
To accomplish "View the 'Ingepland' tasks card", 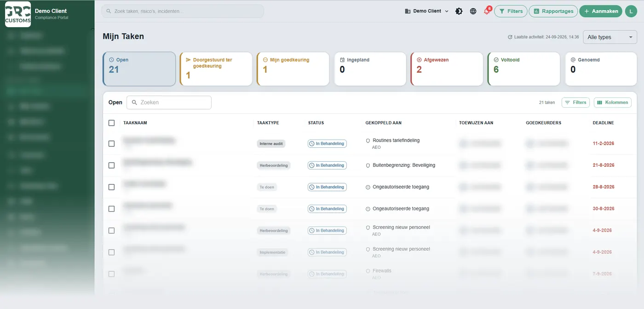I will [370, 69].
